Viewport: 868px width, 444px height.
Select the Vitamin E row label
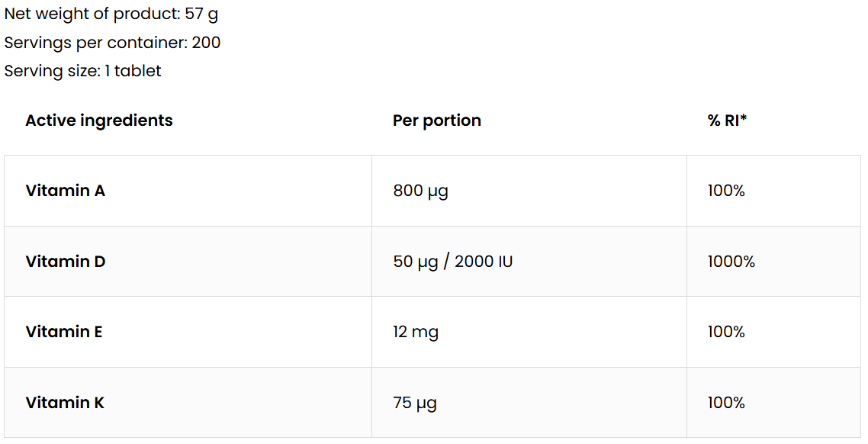(64, 332)
